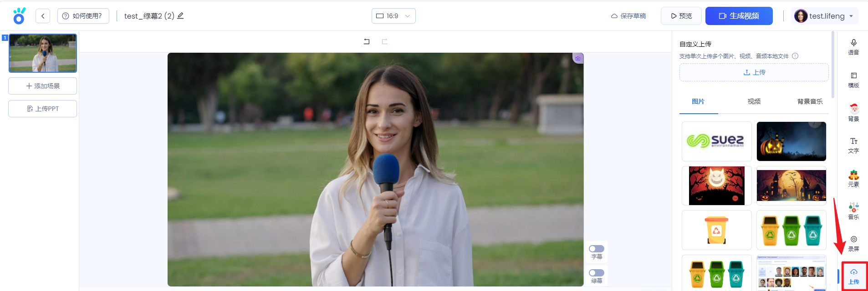868x291 pixels.
Task: Click the undo arrow above canvas
Action: tap(367, 41)
